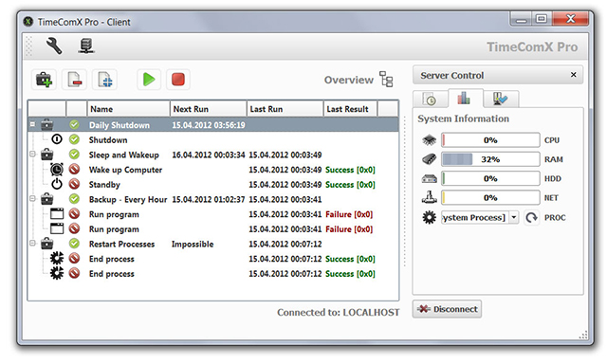Click first Failure [0x0] result
Viewport: 607px width, 364px height.
click(x=349, y=214)
